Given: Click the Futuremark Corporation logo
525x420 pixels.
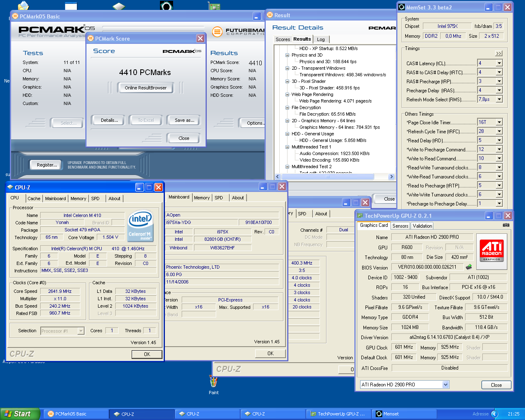Looking at the screenshot, I should (238, 32).
